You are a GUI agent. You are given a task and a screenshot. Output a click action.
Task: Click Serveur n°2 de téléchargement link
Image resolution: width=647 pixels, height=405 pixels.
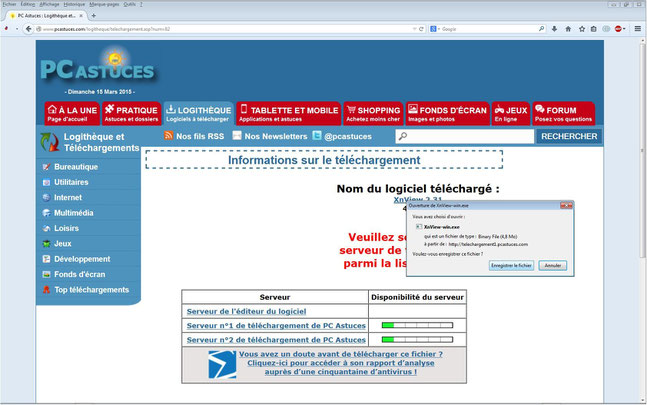tap(276, 340)
